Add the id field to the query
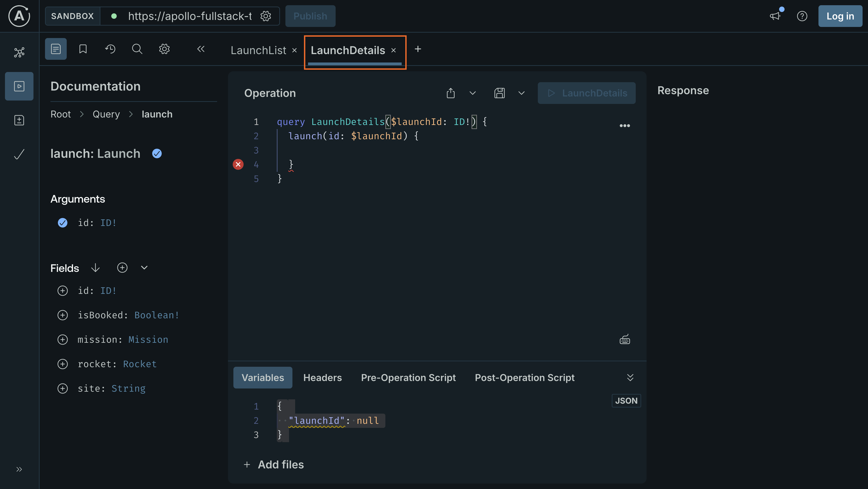The height and width of the screenshot is (489, 868). (63, 290)
